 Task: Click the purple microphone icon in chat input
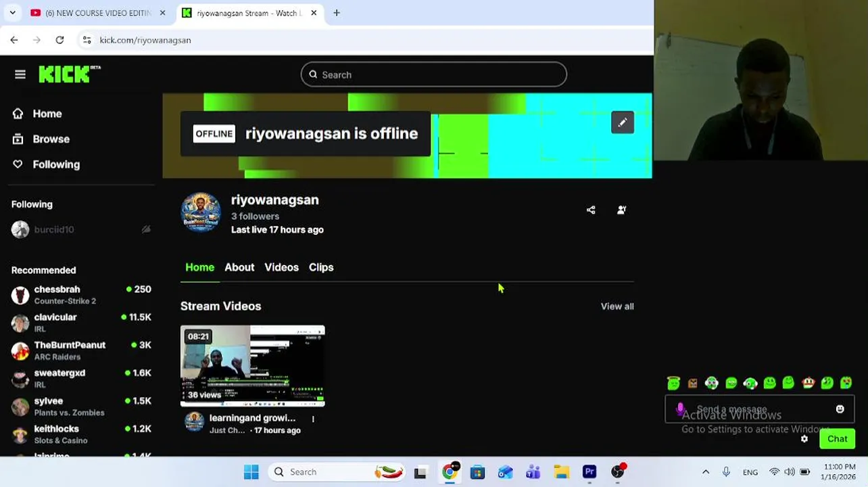click(x=680, y=409)
